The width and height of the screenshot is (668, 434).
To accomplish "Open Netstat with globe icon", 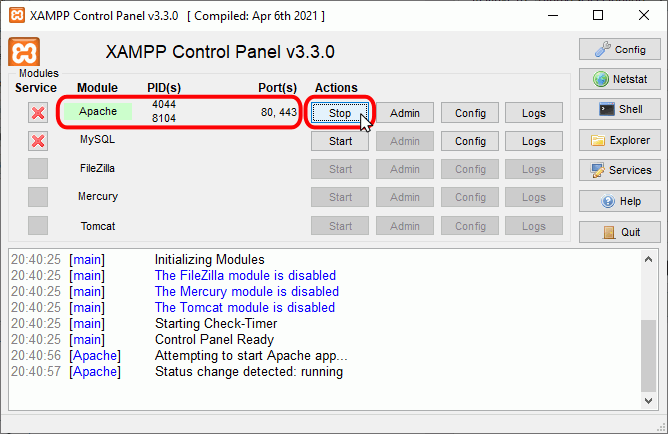I will [619, 79].
